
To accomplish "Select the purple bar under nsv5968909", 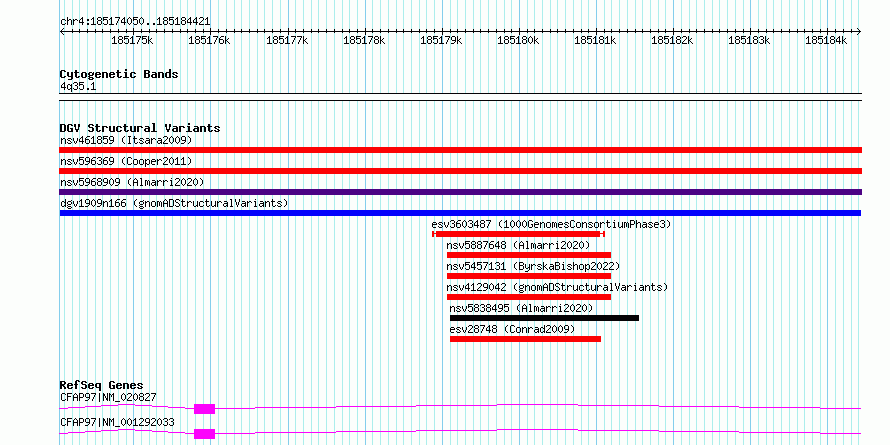I will [461, 192].
